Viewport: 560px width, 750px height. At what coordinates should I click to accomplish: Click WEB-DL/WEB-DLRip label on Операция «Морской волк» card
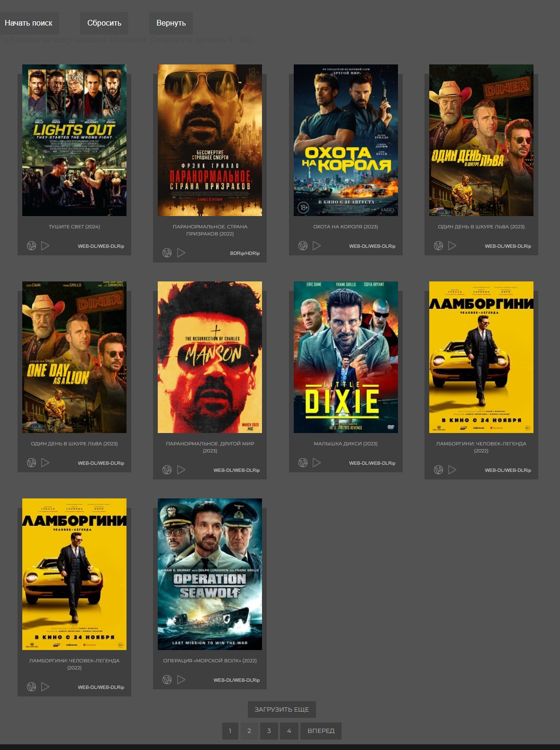point(236,680)
